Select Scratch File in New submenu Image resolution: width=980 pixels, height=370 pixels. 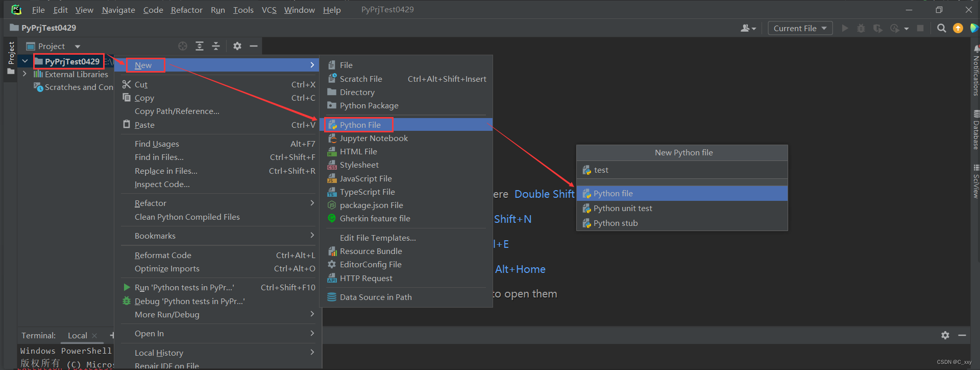pos(406,79)
